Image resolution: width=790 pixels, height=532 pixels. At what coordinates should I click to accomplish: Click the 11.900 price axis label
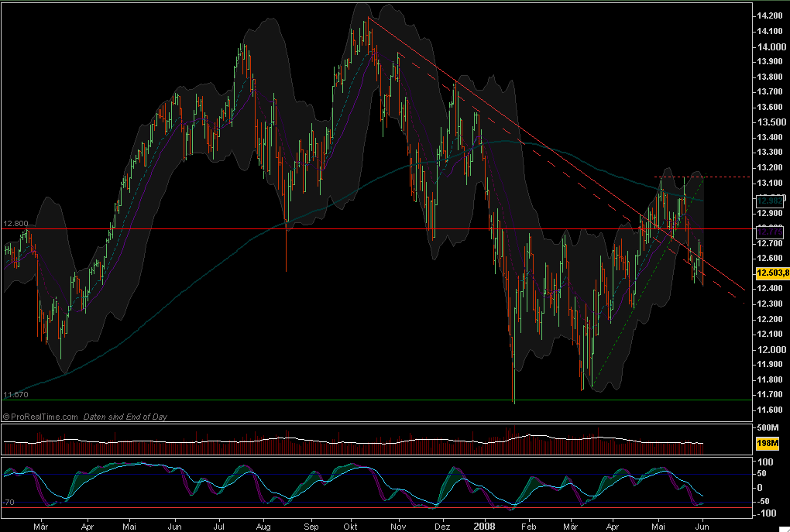click(770, 364)
